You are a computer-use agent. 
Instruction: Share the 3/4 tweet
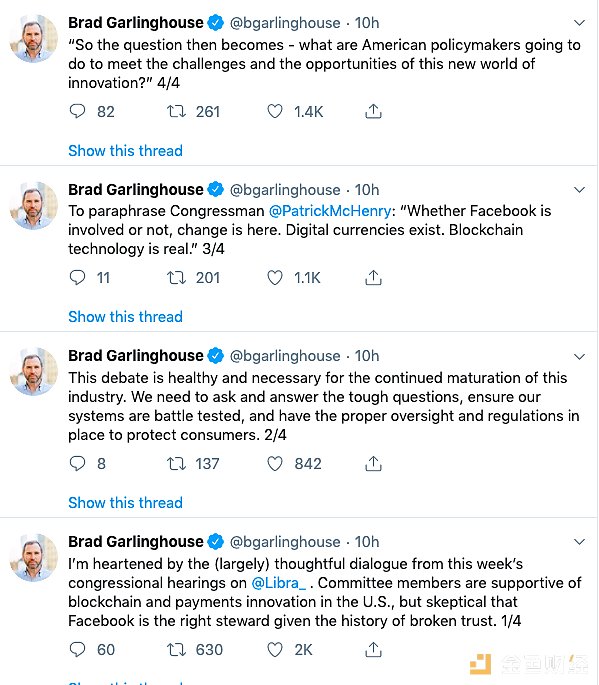[x=373, y=277]
